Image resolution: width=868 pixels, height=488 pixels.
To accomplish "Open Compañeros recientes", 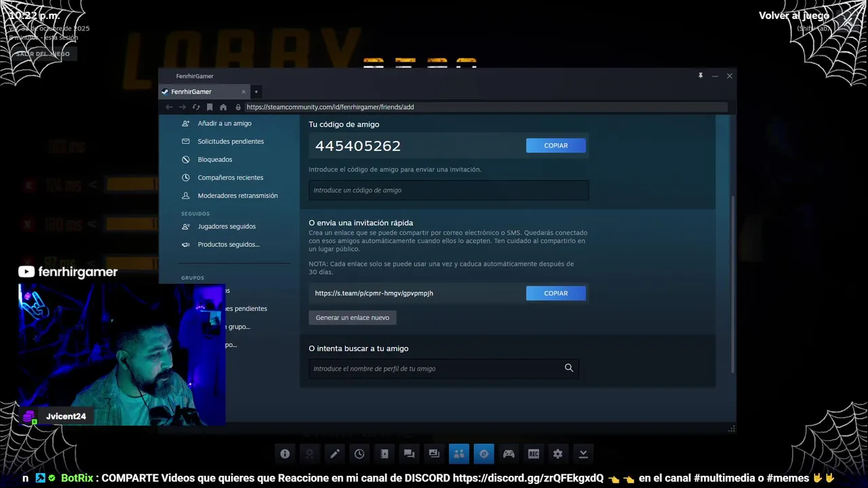I will (x=231, y=178).
